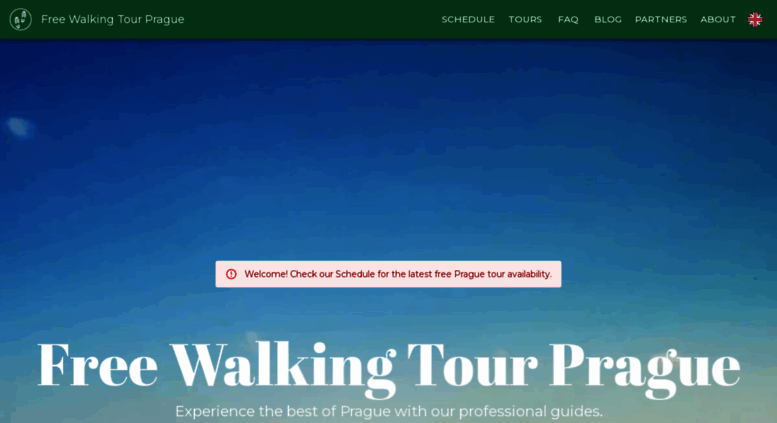
Task: Click the large Free Walking Tour Prague heading
Action: click(388, 367)
